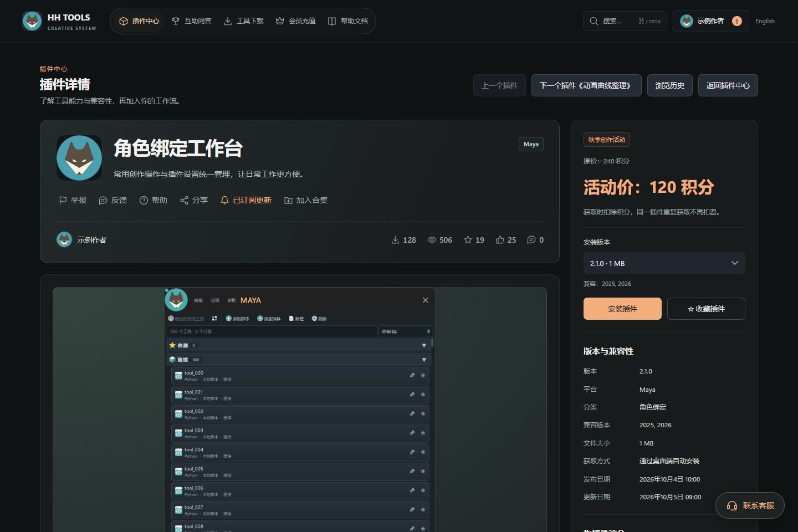Open the 工具下载 page
Image resolution: width=798 pixels, height=532 pixels.
pyautogui.click(x=244, y=21)
